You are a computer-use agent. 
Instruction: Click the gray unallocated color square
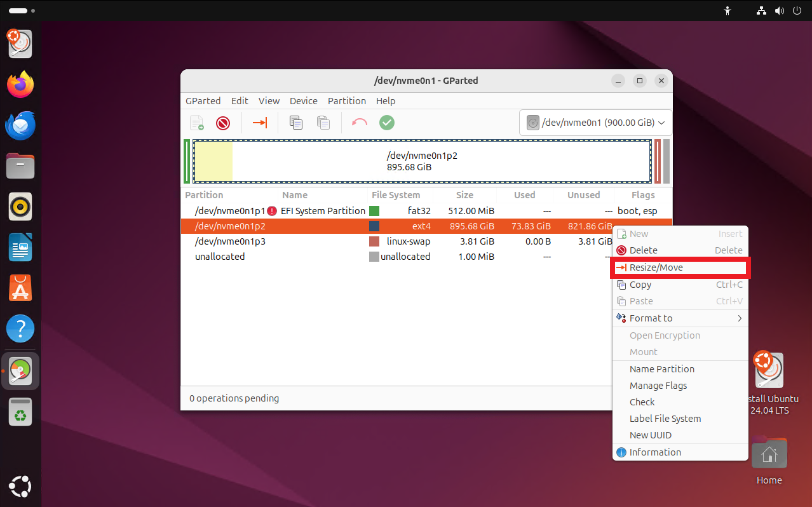pyautogui.click(x=374, y=257)
